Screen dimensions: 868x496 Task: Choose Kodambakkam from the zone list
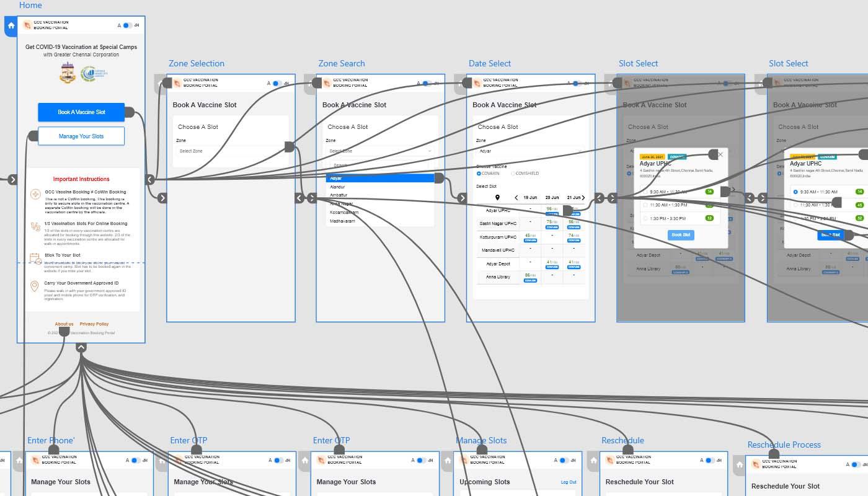344,213
